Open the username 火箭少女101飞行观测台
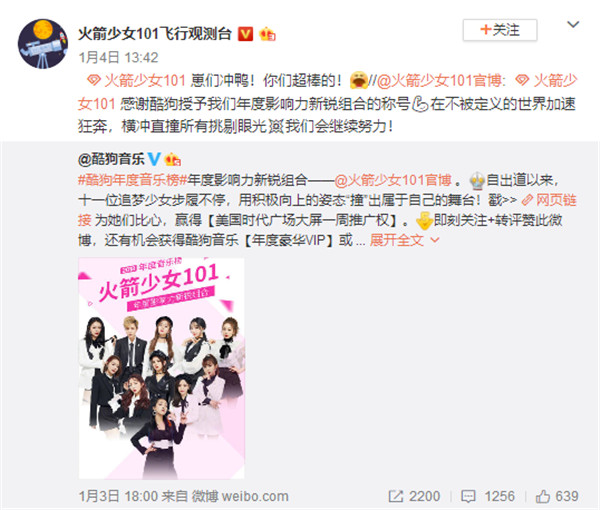 (x=155, y=34)
